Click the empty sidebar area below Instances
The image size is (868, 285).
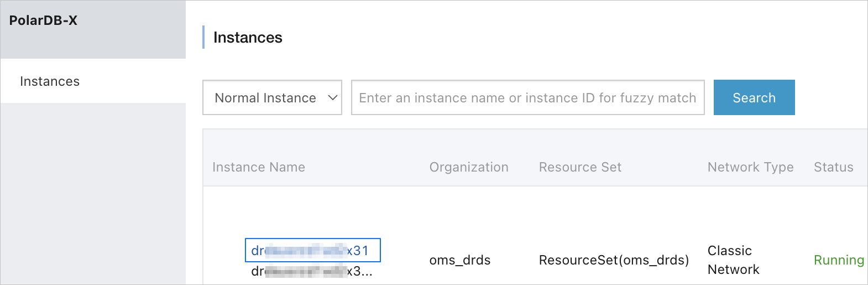pos(93,194)
